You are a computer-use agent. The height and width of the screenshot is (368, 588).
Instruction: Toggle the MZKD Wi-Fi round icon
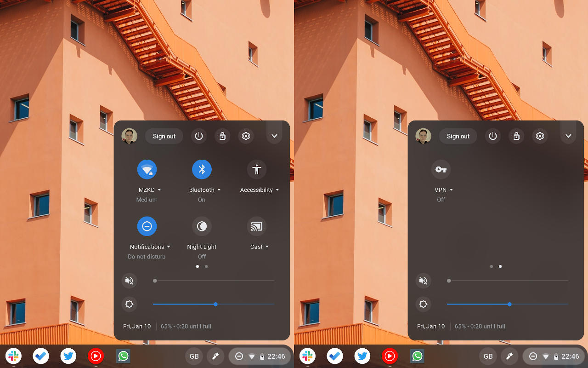point(147,170)
